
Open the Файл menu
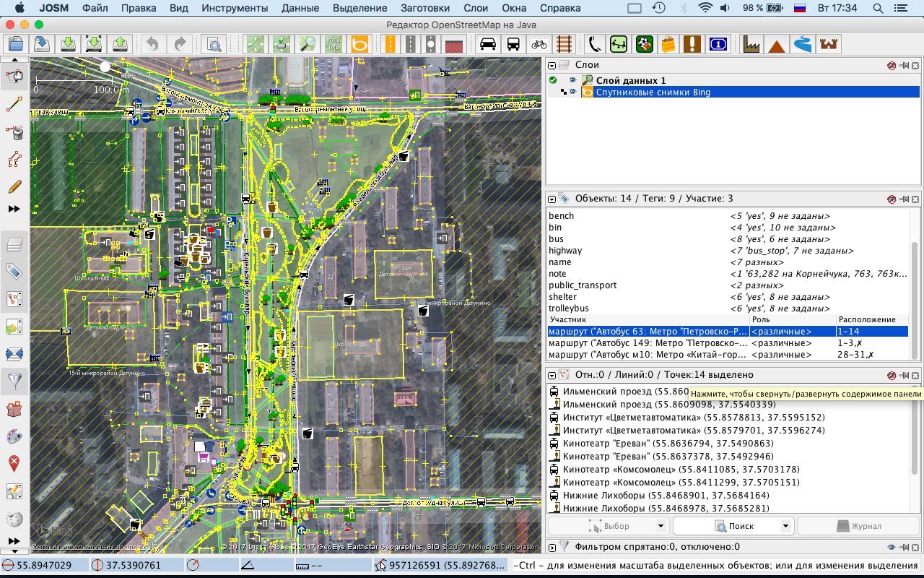(95, 8)
